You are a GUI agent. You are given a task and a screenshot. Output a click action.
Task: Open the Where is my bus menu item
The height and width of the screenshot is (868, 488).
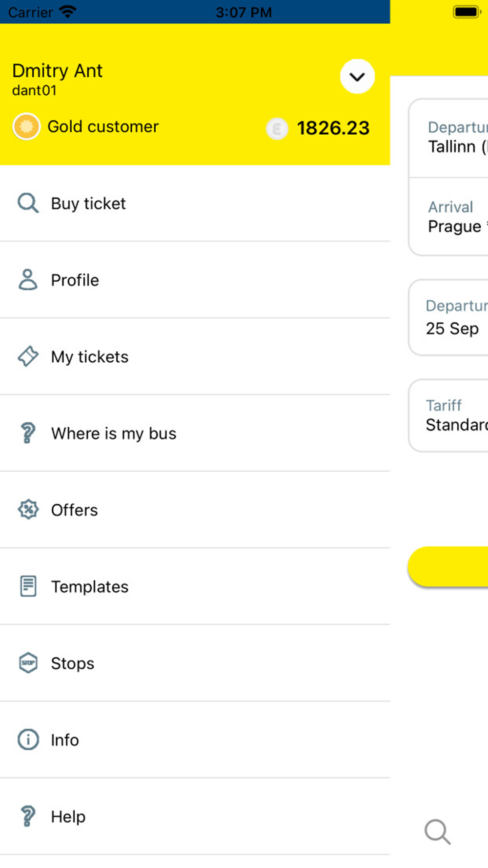113,434
